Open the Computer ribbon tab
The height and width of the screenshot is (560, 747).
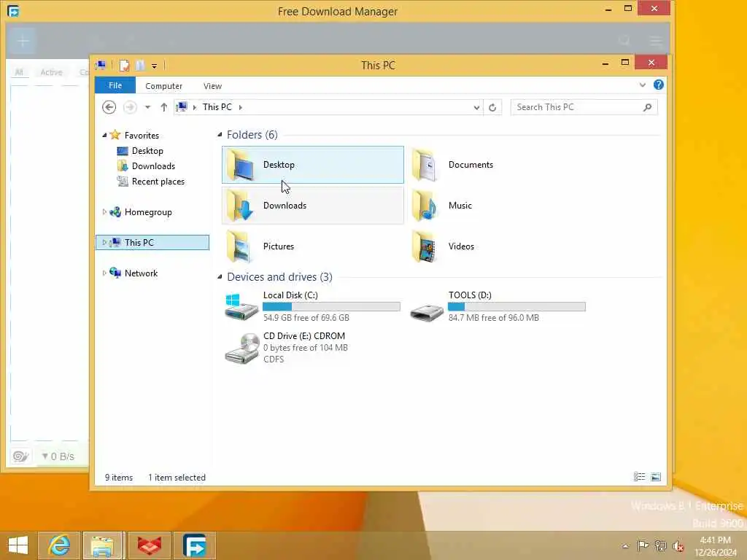pyautogui.click(x=163, y=86)
